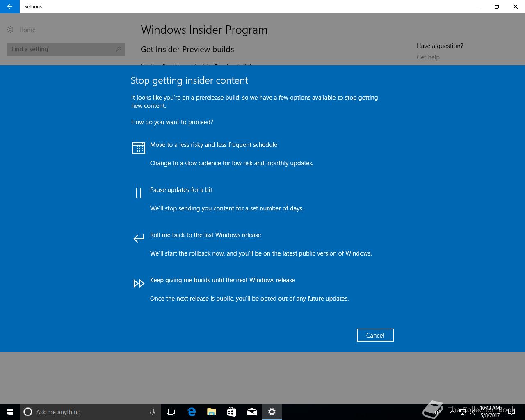The width and height of the screenshot is (525, 420).
Task: Choose Pause updates for a bit
Action: coord(181,190)
